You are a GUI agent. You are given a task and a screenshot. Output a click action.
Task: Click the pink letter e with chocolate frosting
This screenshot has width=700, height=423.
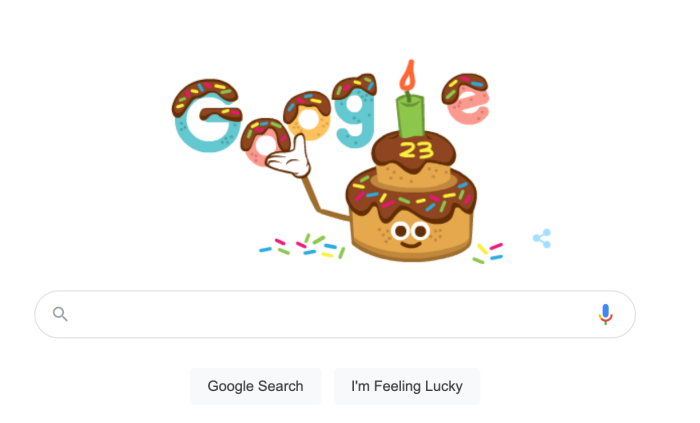pyautogui.click(x=466, y=99)
